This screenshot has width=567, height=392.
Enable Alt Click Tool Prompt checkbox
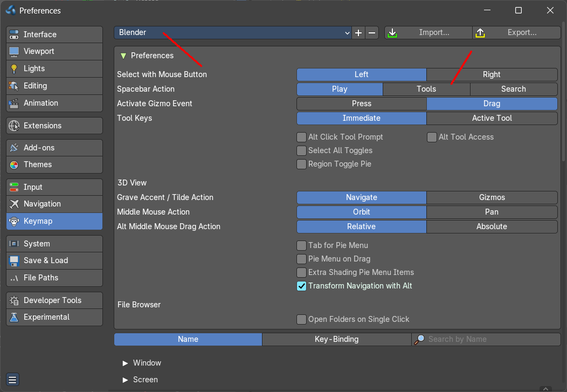click(302, 137)
